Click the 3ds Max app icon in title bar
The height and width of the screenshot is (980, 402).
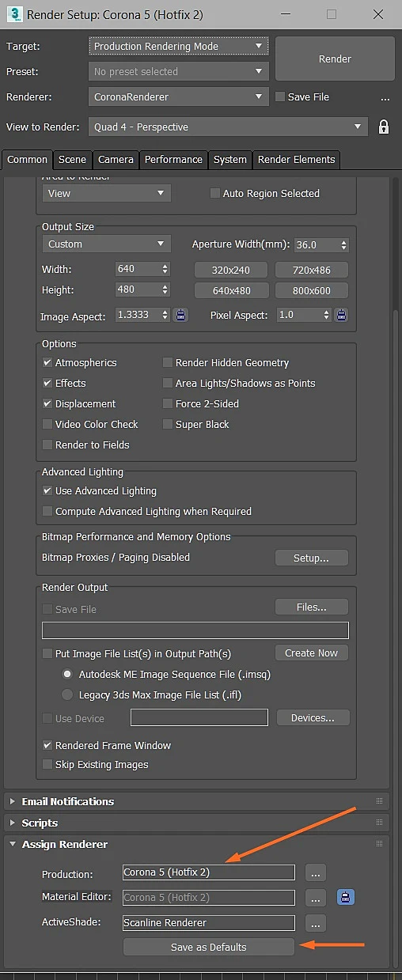click(13, 14)
